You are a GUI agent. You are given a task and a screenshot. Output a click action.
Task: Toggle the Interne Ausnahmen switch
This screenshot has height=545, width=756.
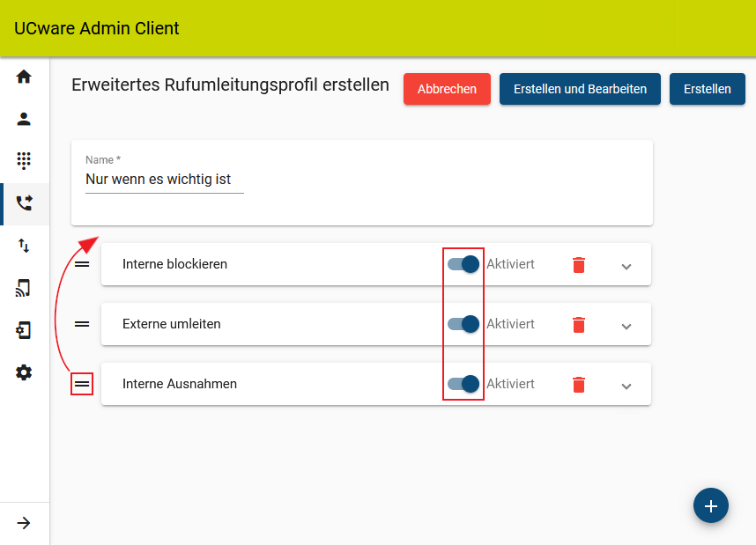coord(463,384)
